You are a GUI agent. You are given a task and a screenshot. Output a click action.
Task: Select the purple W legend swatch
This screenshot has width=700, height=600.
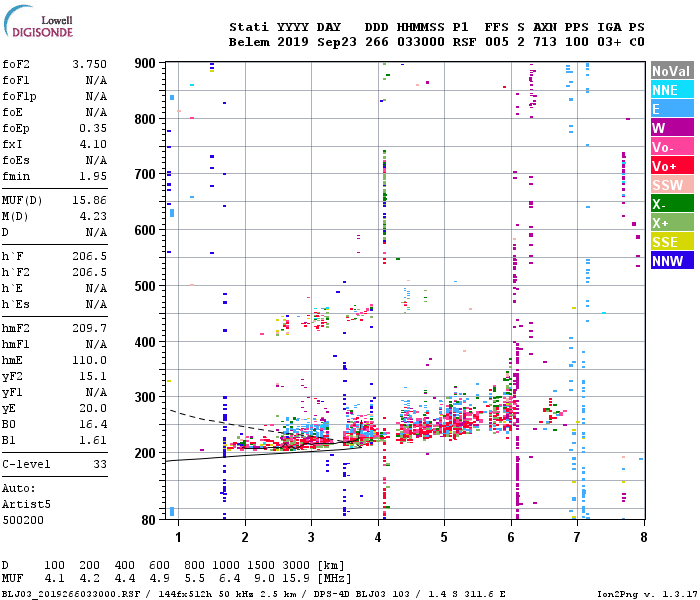coord(672,128)
